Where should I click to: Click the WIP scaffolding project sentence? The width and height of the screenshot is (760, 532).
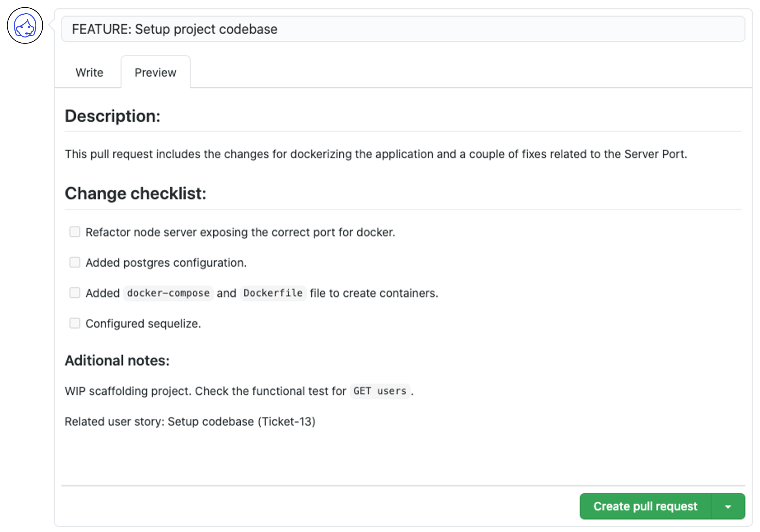(239, 391)
